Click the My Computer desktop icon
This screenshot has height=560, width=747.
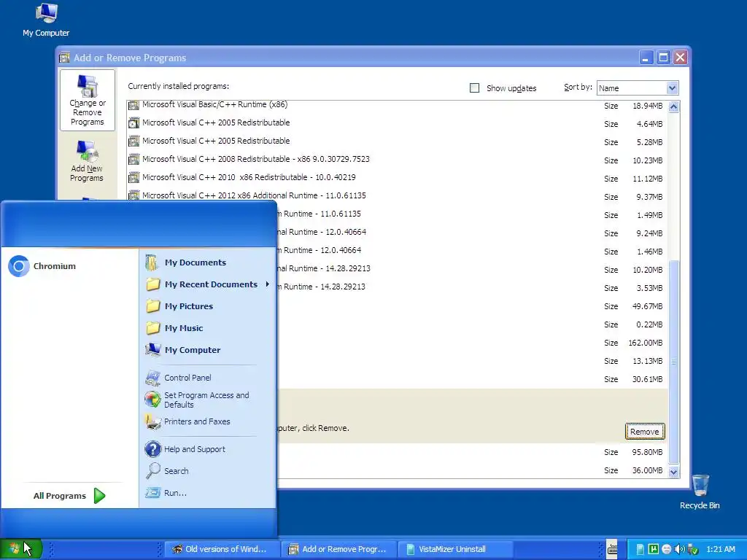(46, 20)
